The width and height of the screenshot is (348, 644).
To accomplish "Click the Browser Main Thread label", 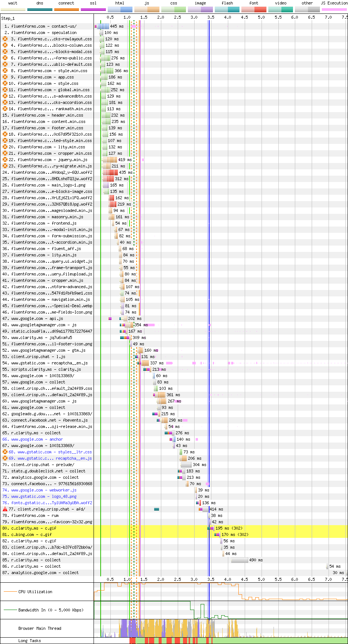I will tap(40, 628).
